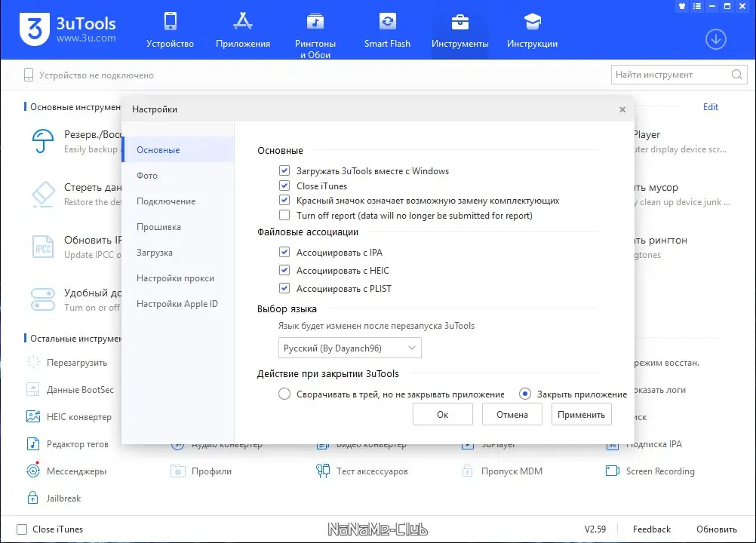Select Настройки прокси tab
This screenshot has width=756, height=543.
tap(178, 278)
